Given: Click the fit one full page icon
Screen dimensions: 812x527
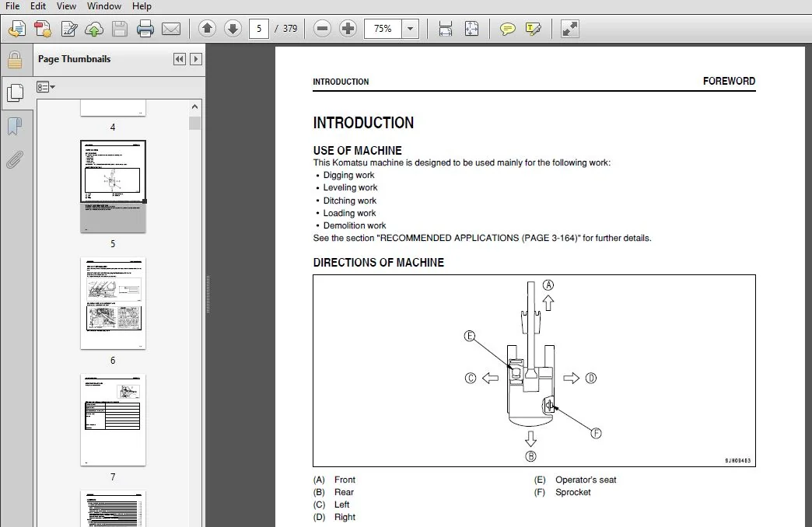Looking at the screenshot, I should 472,29.
